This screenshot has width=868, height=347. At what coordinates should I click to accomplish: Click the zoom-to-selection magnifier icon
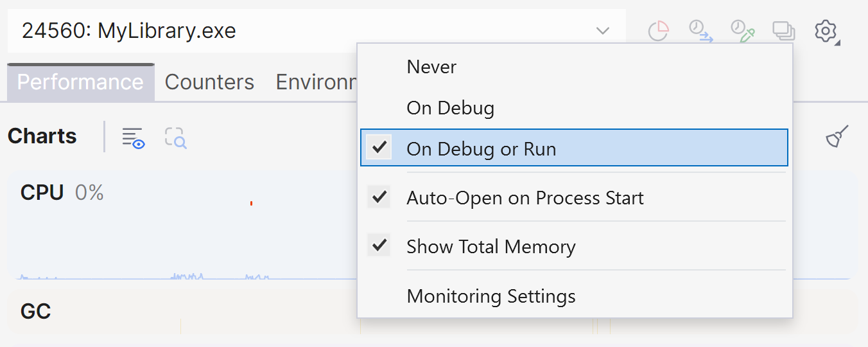pos(175,138)
